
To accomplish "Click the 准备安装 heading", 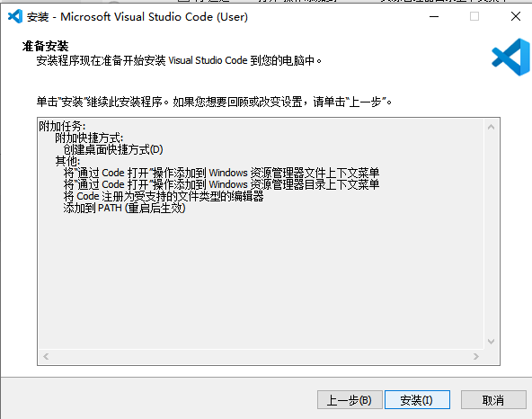I will click(x=46, y=46).
